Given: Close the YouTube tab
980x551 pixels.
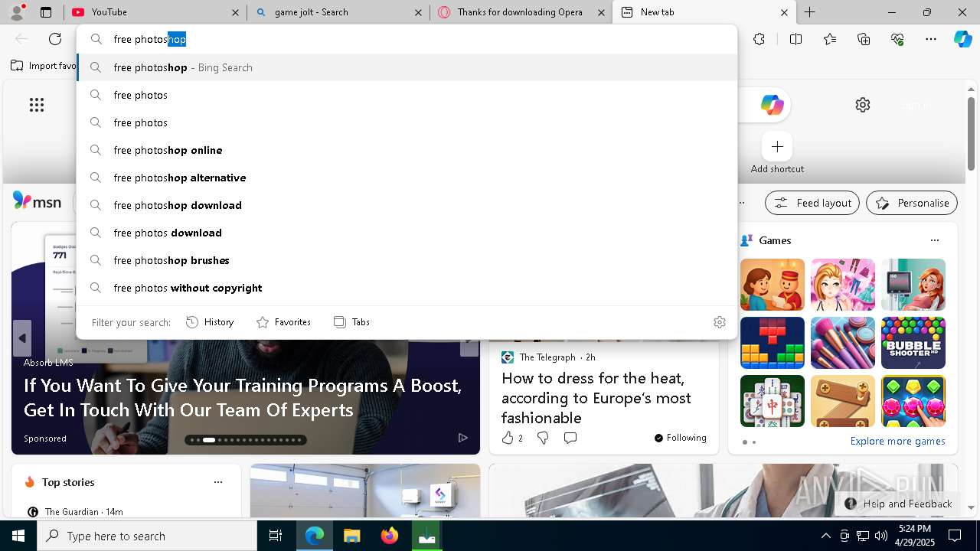Looking at the screenshot, I should click(235, 12).
